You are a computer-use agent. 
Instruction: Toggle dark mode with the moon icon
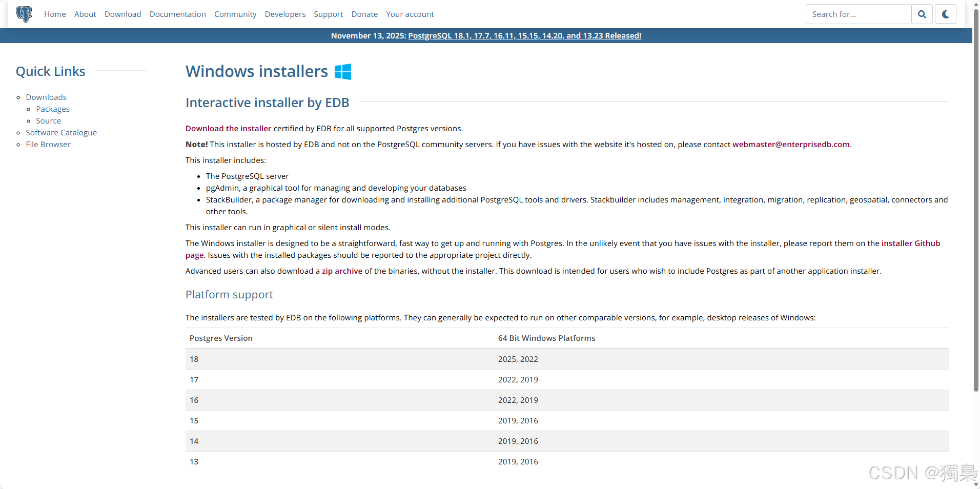(946, 14)
